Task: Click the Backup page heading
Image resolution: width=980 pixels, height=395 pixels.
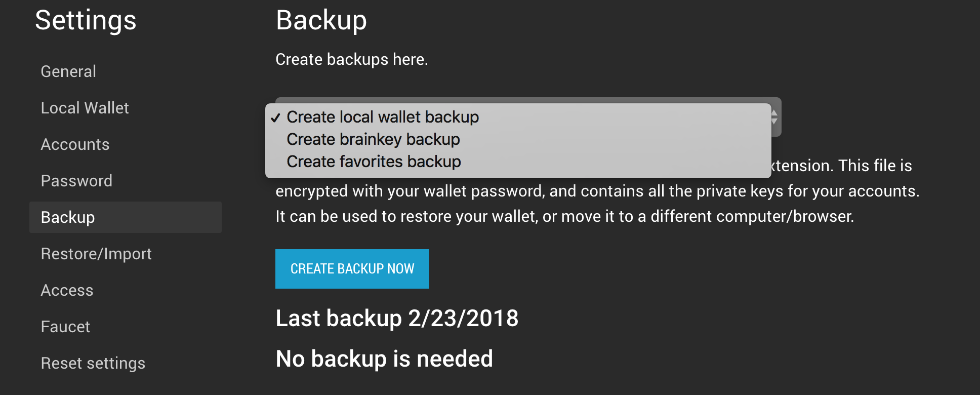Action: [321, 20]
